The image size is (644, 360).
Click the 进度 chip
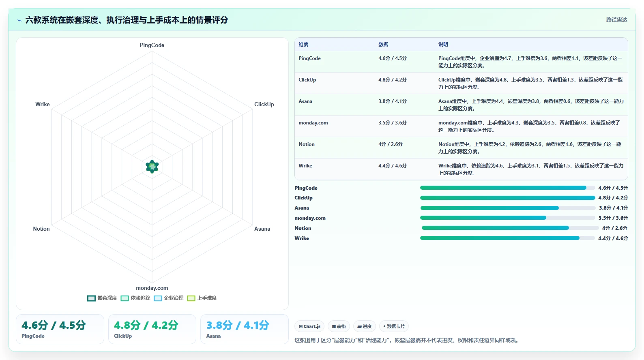364,326
